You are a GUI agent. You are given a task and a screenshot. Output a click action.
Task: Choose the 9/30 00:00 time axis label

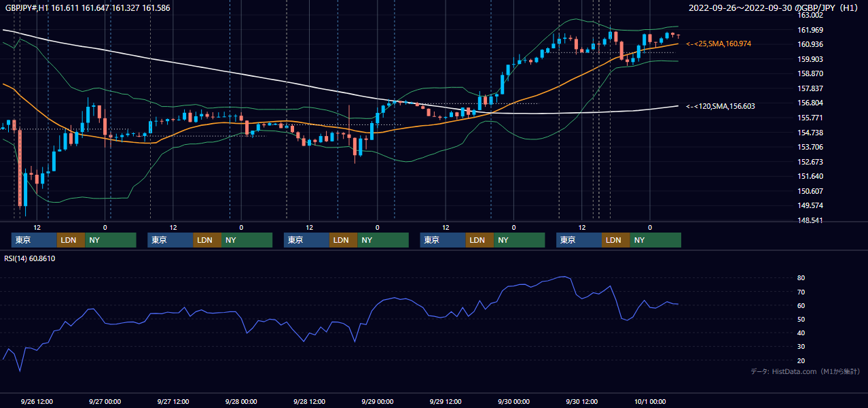pyautogui.click(x=514, y=402)
